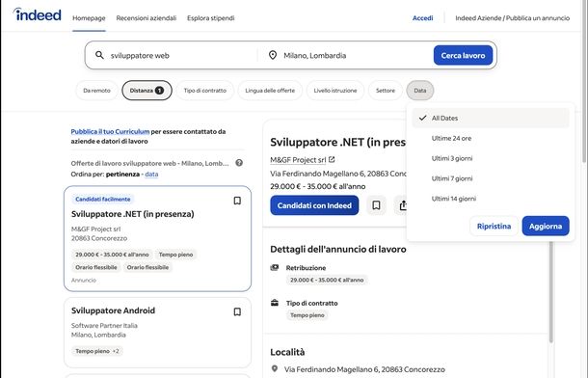Click the search magnifier icon
This screenshot has height=378, width=588.
point(99,55)
